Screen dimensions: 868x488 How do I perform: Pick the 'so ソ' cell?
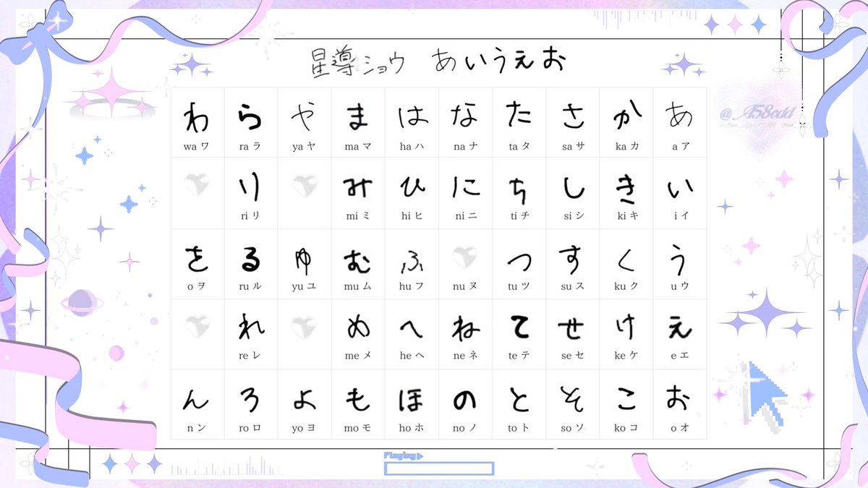pyautogui.click(x=573, y=404)
